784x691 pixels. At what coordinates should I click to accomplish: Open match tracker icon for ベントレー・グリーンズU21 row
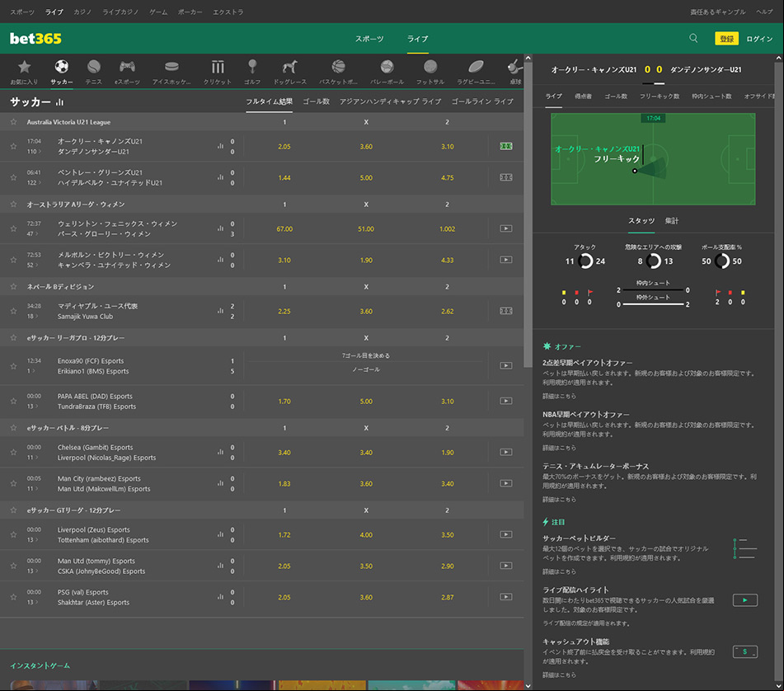point(506,177)
